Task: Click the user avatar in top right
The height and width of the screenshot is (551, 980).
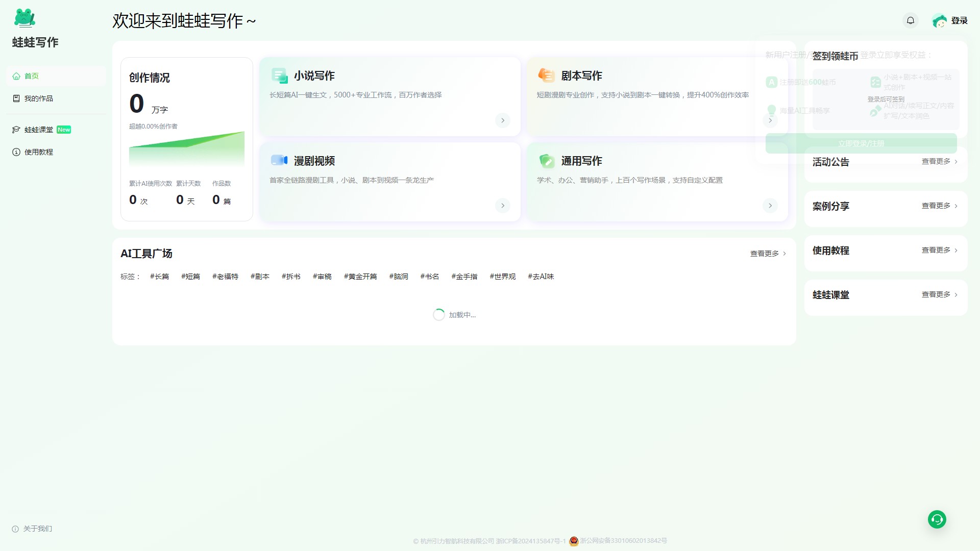Action: 941,20
